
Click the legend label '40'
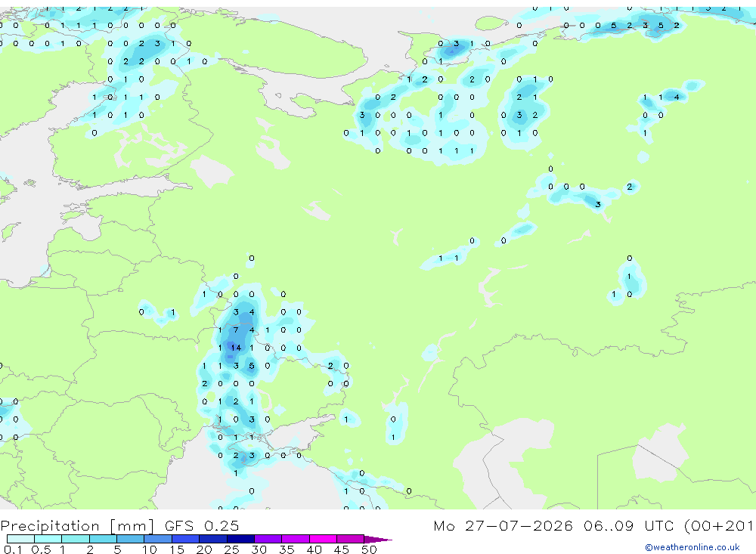pyautogui.click(x=314, y=549)
